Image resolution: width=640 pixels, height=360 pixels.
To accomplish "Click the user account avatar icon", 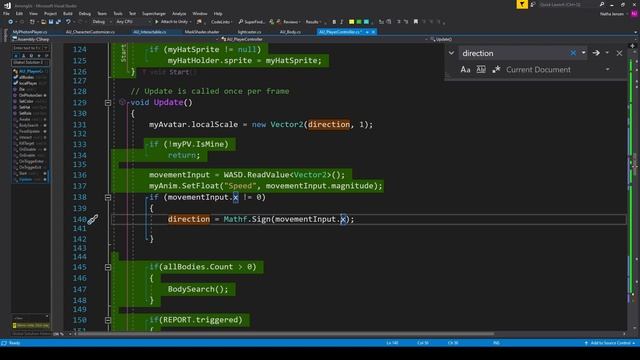I will 634,13.
